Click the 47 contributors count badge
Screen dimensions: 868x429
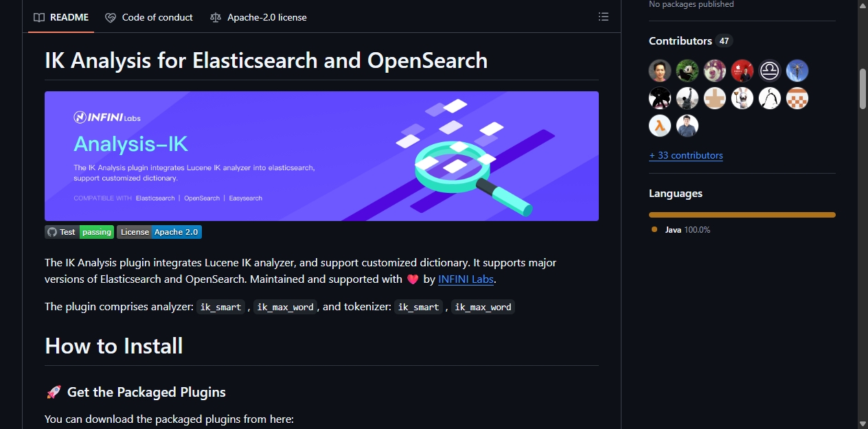(x=724, y=41)
